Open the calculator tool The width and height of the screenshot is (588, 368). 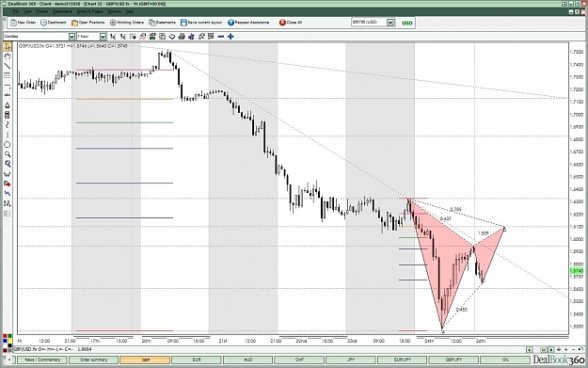pos(8,115)
